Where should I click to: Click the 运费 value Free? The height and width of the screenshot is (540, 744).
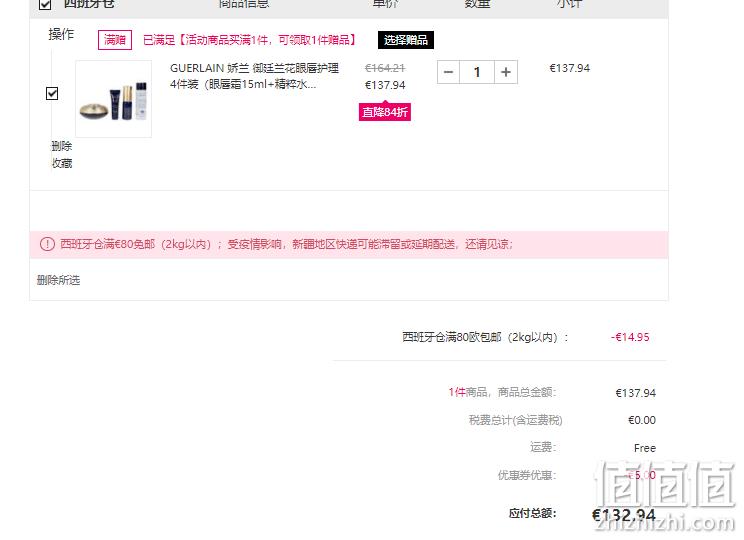click(x=645, y=448)
